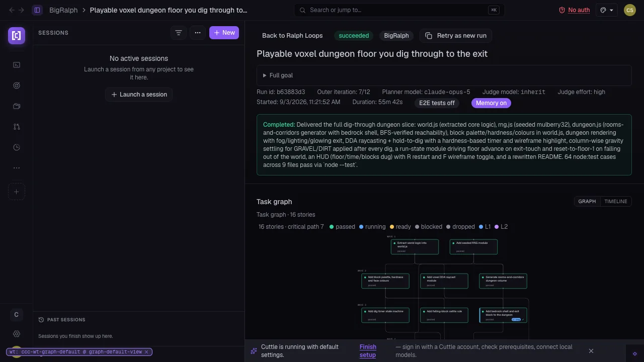644x362 pixels.
Task: Open the theme palette dropdown
Action: (x=607, y=10)
